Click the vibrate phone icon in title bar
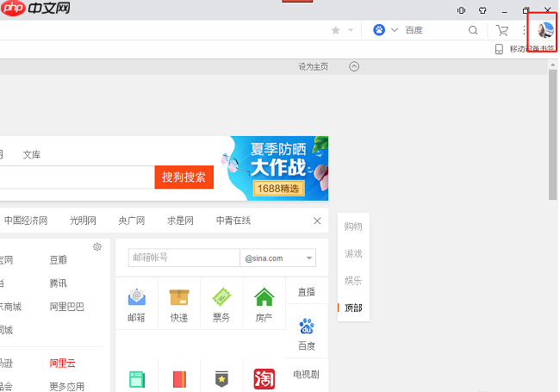Viewport: 560px width, 392px height. point(461,10)
